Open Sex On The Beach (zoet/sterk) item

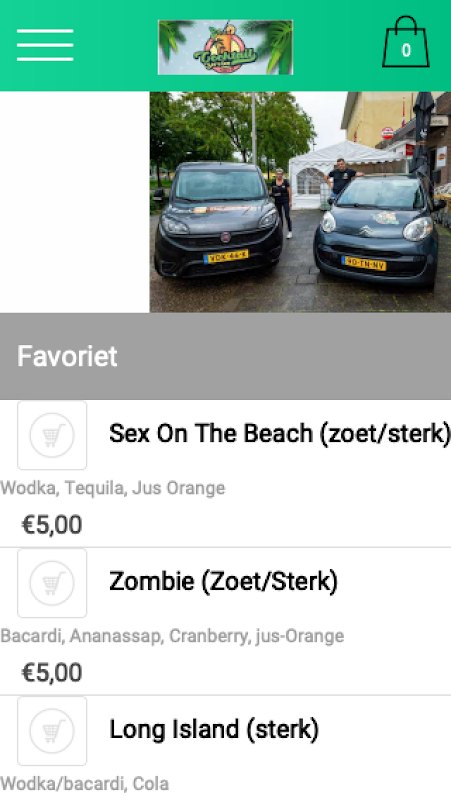tap(280, 434)
